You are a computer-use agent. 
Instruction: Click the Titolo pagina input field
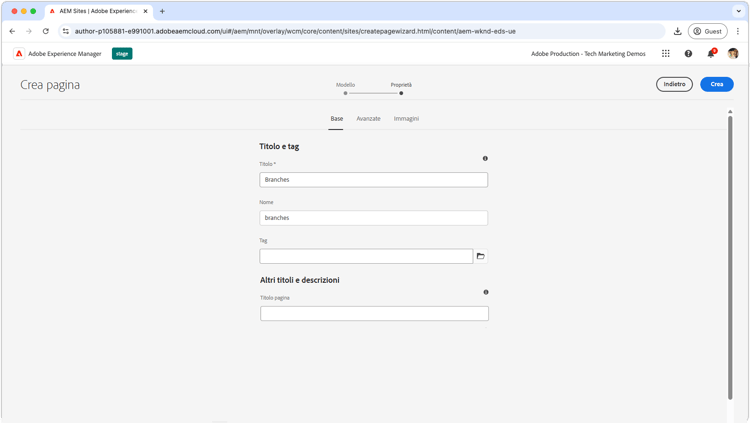(x=374, y=313)
